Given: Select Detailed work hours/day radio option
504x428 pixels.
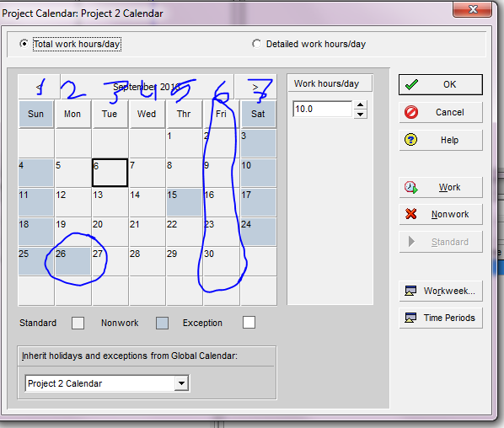Looking at the screenshot, I should click(256, 43).
